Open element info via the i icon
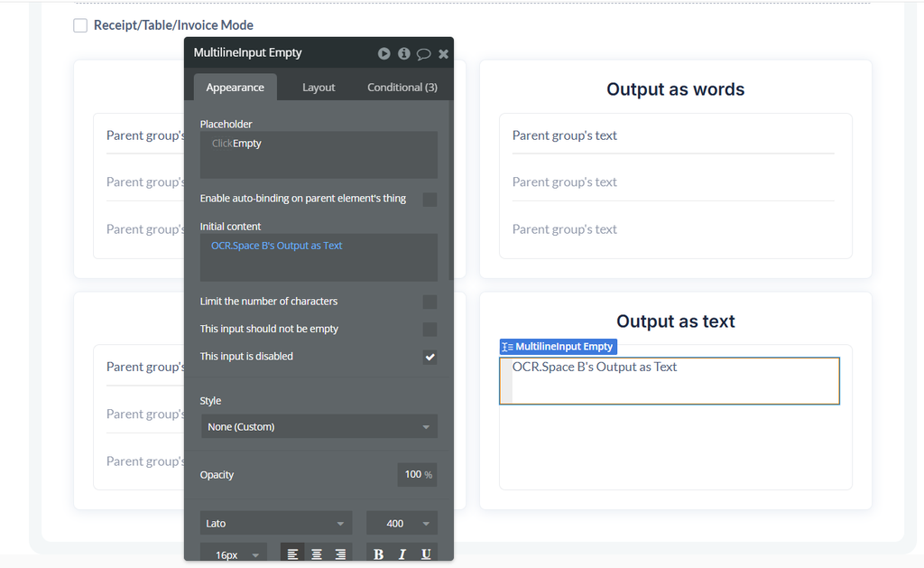 [x=403, y=53]
